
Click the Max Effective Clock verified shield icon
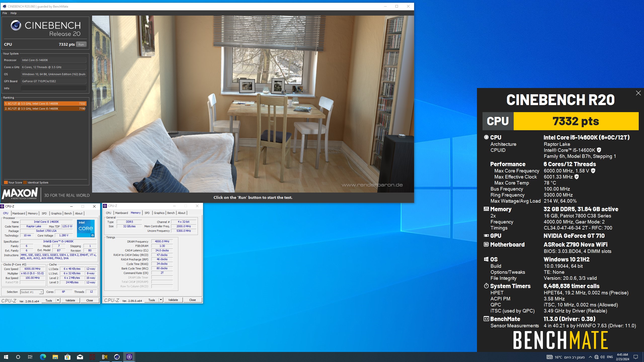coord(577,177)
